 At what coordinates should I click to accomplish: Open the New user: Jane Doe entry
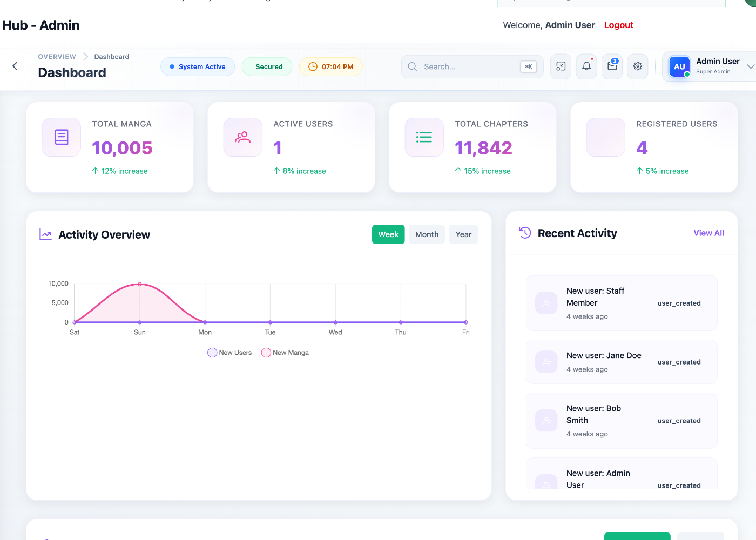pyautogui.click(x=622, y=362)
